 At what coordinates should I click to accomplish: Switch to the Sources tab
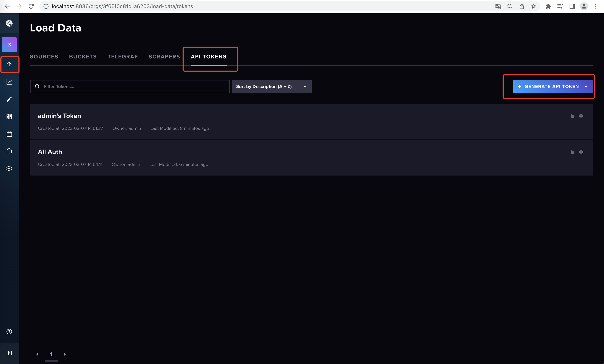pyautogui.click(x=44, y=57)
